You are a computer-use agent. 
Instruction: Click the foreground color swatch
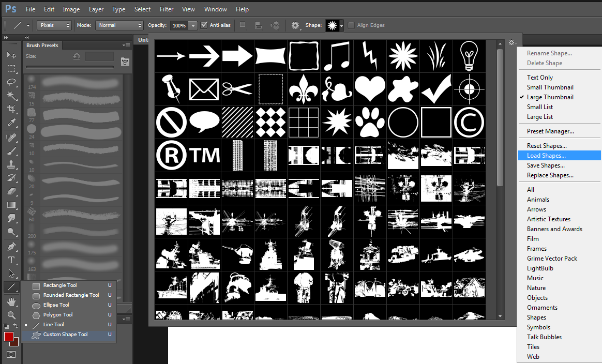[8, 337]
